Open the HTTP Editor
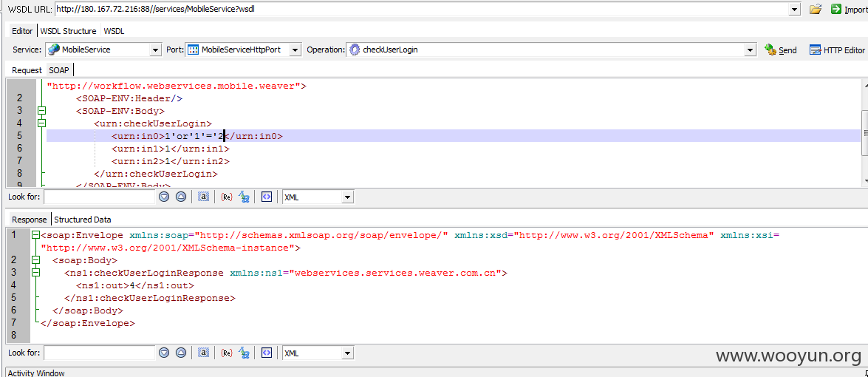Image resolution: width=868 pixels, height=377 pixels. (x=837, y=50)
